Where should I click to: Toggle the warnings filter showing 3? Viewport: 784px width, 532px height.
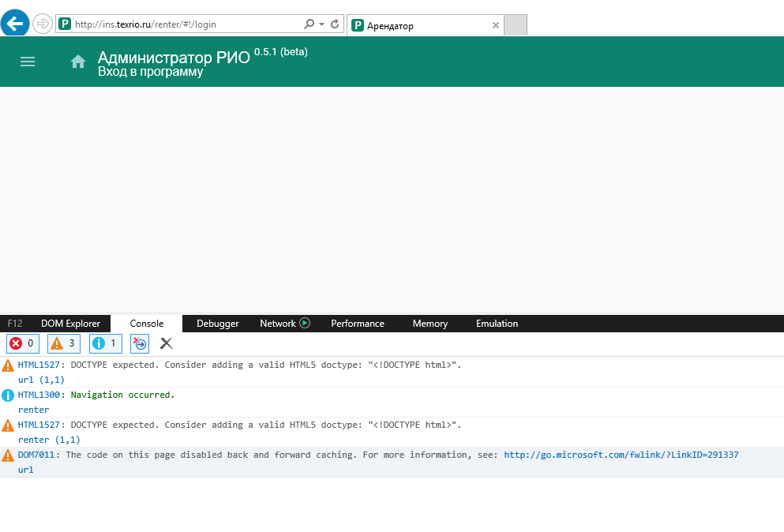click(x=65, y=343)
